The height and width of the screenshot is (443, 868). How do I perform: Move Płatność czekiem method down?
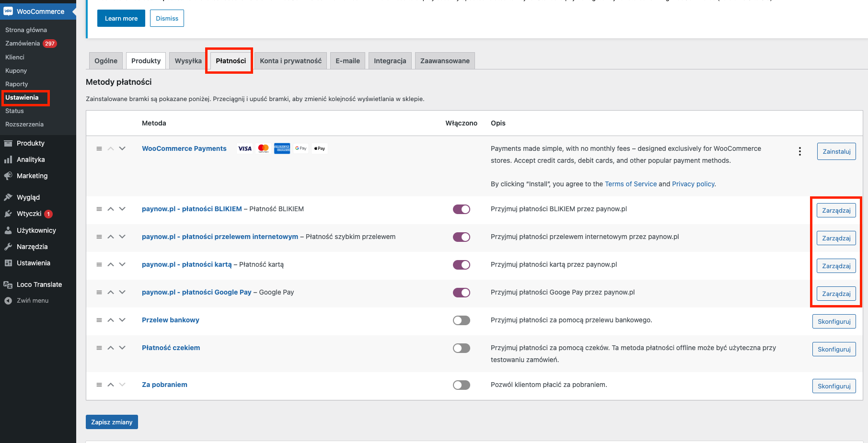(x=122, y=348)
